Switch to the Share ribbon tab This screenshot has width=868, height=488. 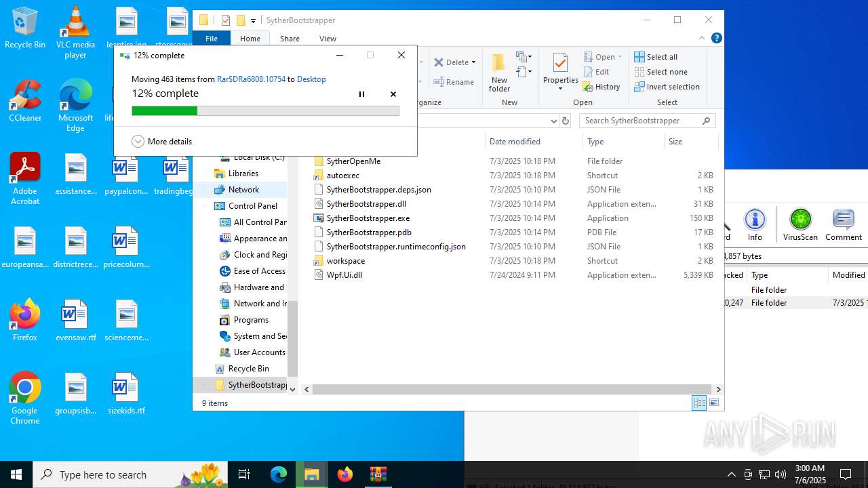pyautogui.click(x=290, y=39)
